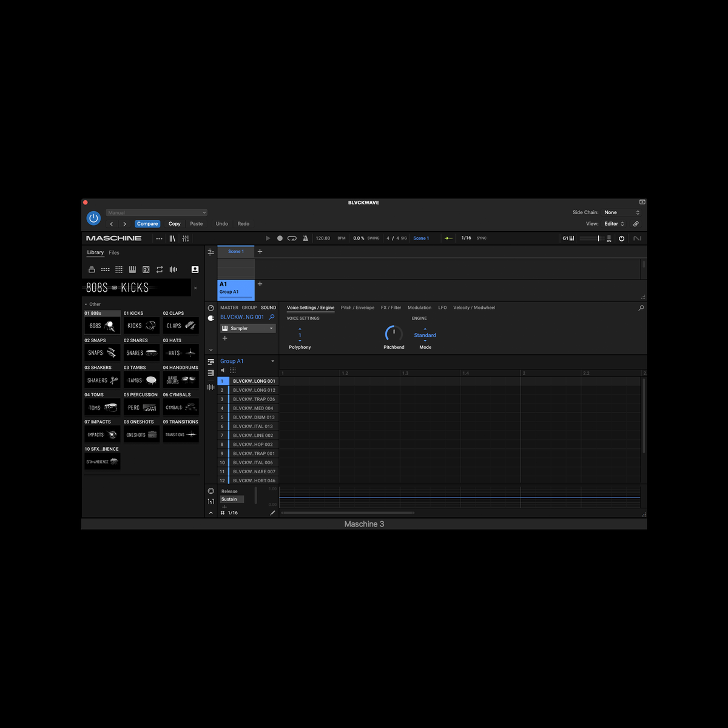Add a new group below arranger
The width and height of the screenshot is (728, 728).
(260, 284)
